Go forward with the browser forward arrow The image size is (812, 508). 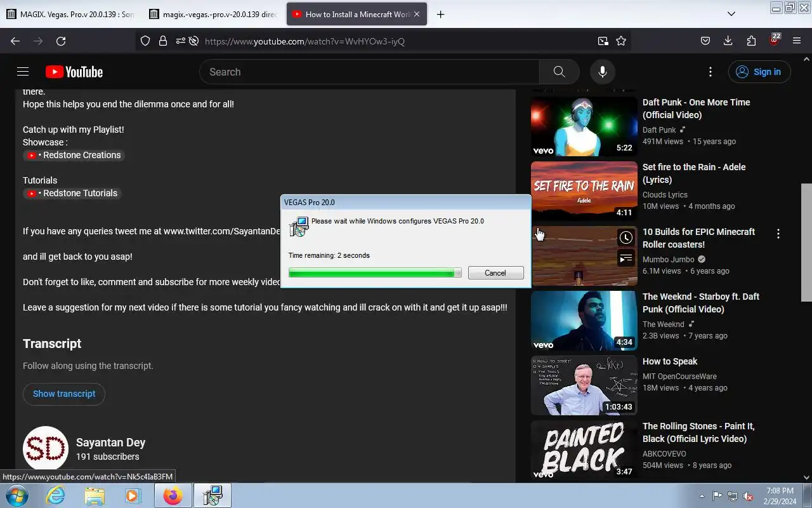point(38,41)
